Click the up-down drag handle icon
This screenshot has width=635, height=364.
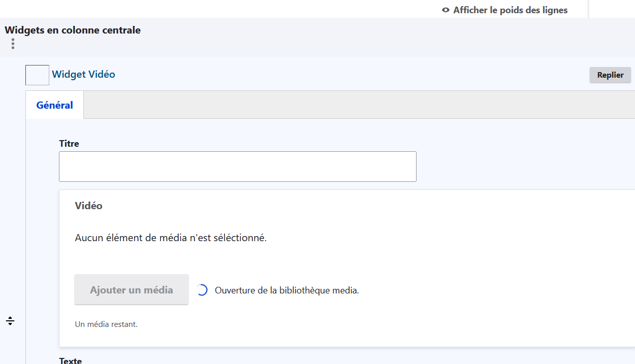[10, 321]
